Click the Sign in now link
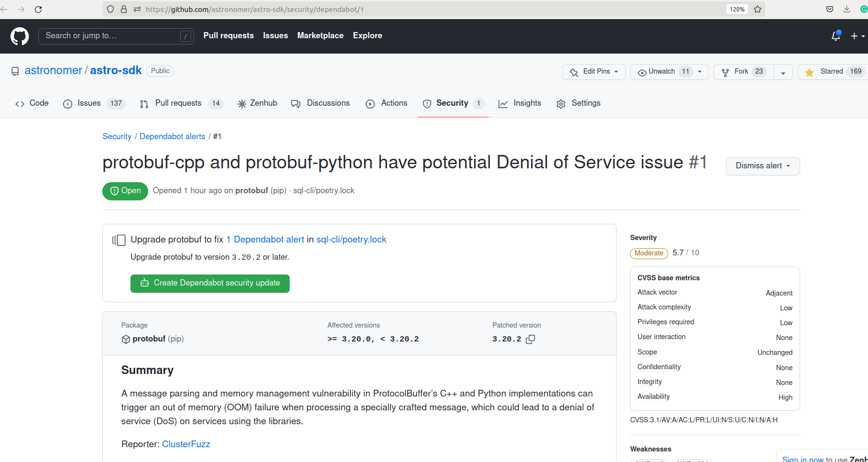 (803, 459)
